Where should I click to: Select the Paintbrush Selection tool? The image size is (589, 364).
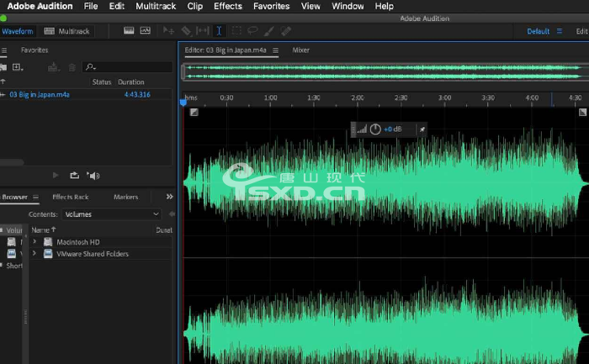pyautogui.click(x=269, y=31)
